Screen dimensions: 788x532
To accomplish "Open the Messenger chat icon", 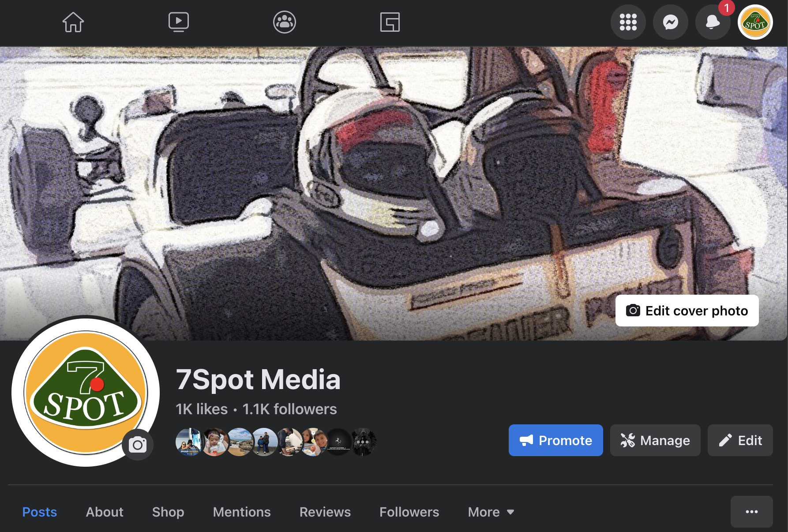I will 670,22.
